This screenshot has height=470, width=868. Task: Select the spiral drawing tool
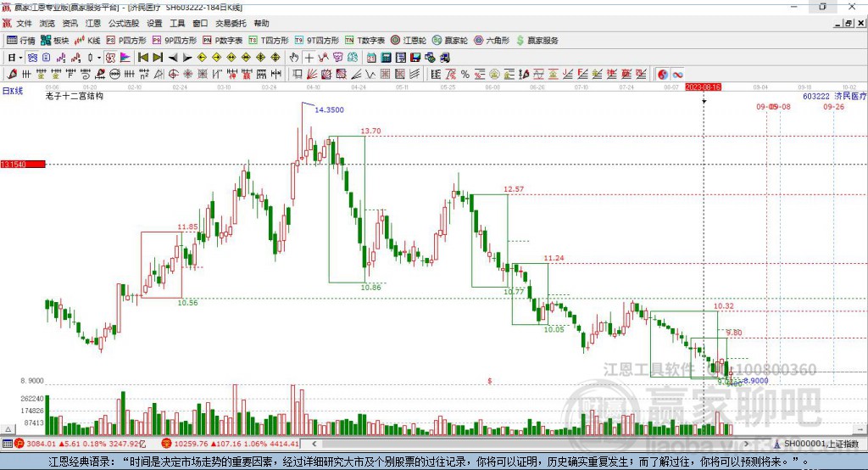(86, 75)
